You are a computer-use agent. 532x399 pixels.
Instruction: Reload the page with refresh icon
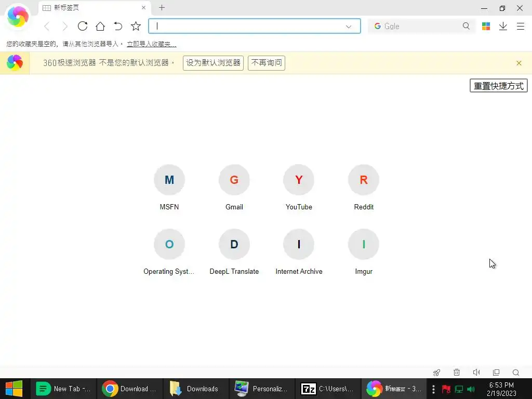[83, 26]
